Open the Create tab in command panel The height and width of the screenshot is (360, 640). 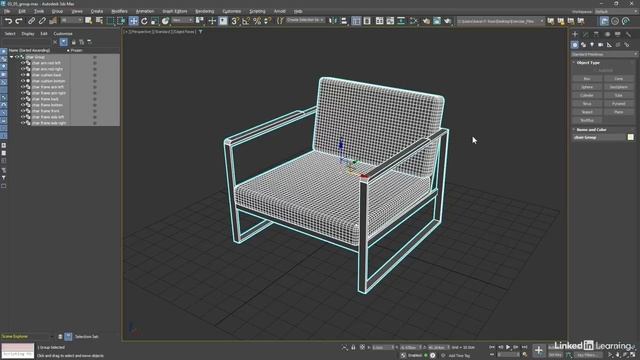point(575,34)
